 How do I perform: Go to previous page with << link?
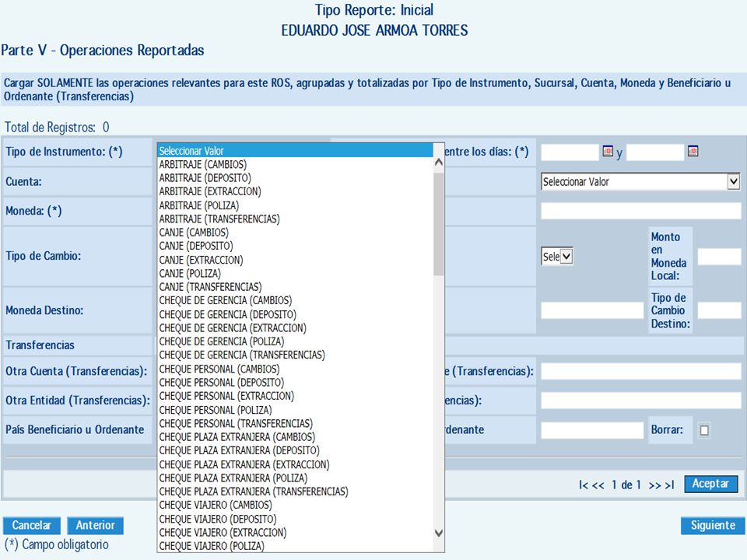click(x=598, y=485)
